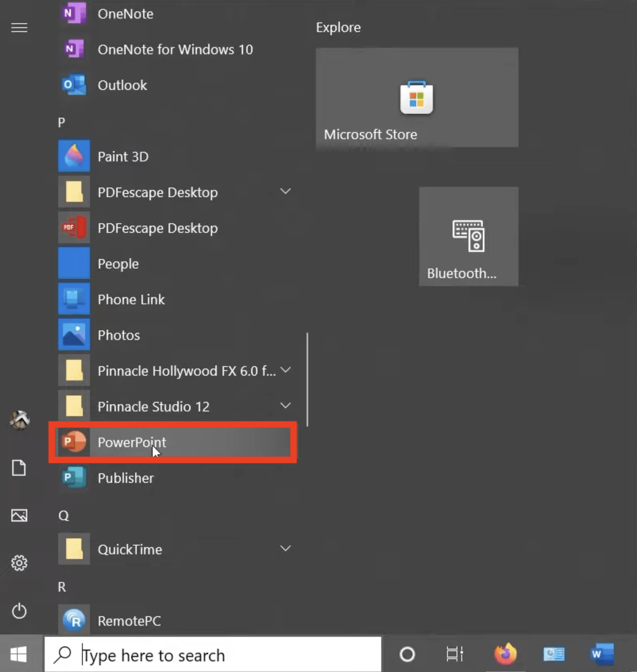This screenshot has width=637, height=672.
Task: Click the Pinnacle Studio 12 folder icon
Action: tap(74, 406)
